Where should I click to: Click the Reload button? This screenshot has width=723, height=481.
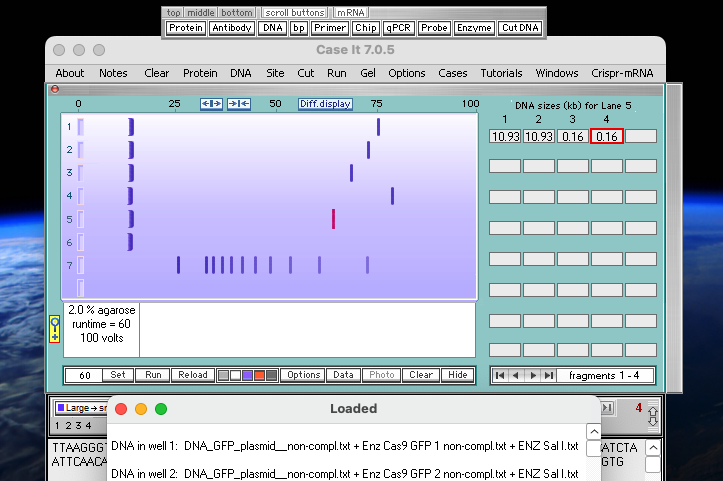tap(193, 375)
